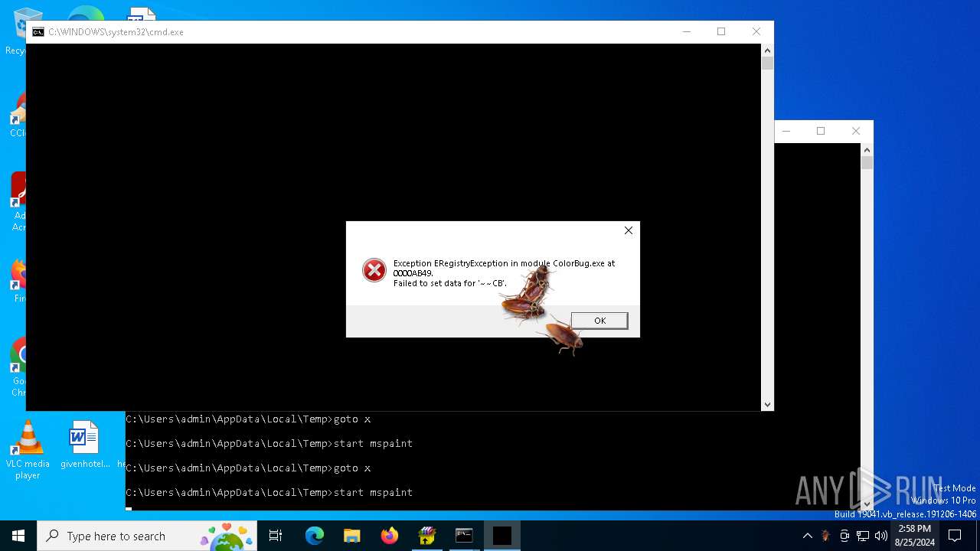Maximize the front cmd.exe window
The height and width of the screenshot is (551, 980).
721,31
